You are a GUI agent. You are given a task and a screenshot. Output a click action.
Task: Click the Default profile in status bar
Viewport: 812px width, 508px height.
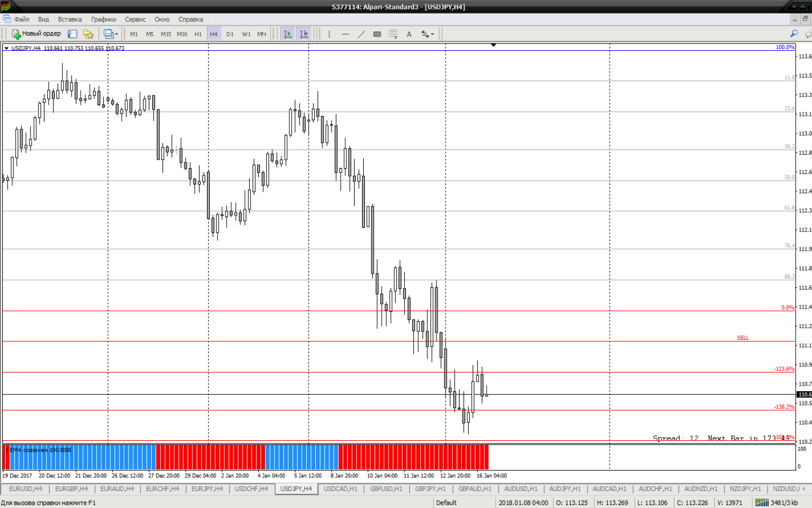pyautogui.click(x=446, y=502)
